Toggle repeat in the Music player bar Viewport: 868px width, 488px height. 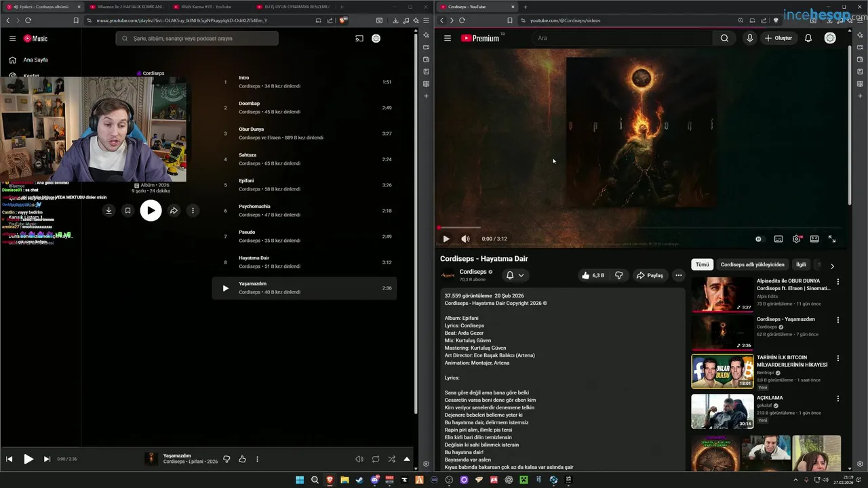[x=376, y=459]
